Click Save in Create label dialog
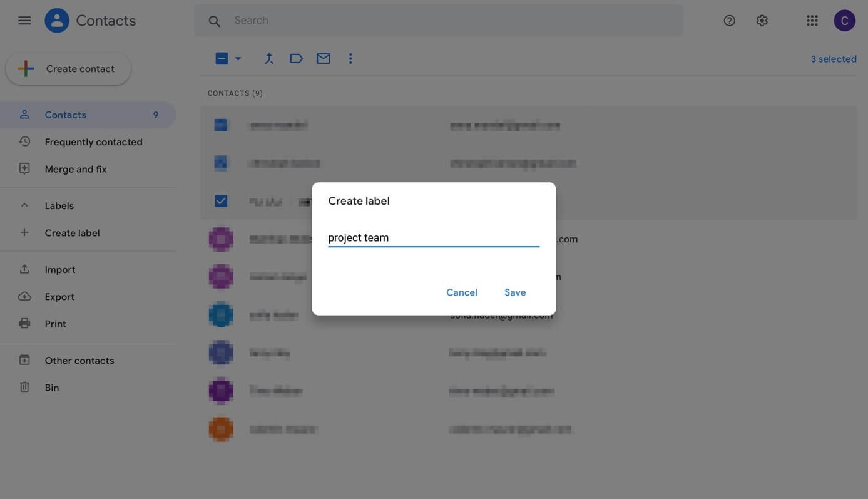Viewport: 868px width, 499px height. click(515, 292)
